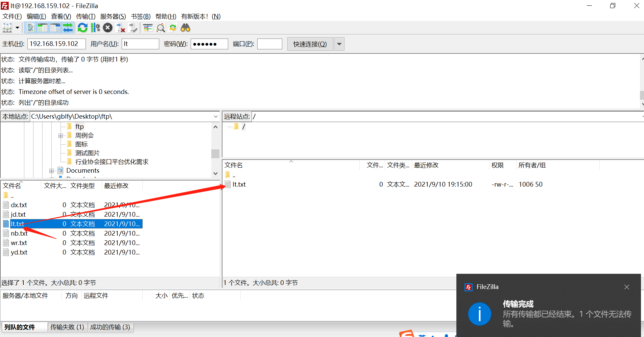Focus the password field
The width and height of the screenshot is (644, 337).
[209, 44]
